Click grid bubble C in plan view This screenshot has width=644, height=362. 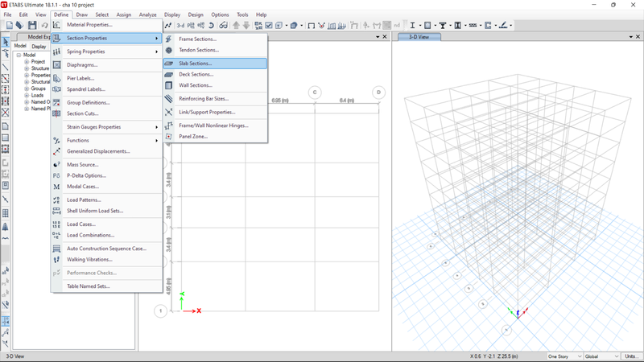point(315,93)
